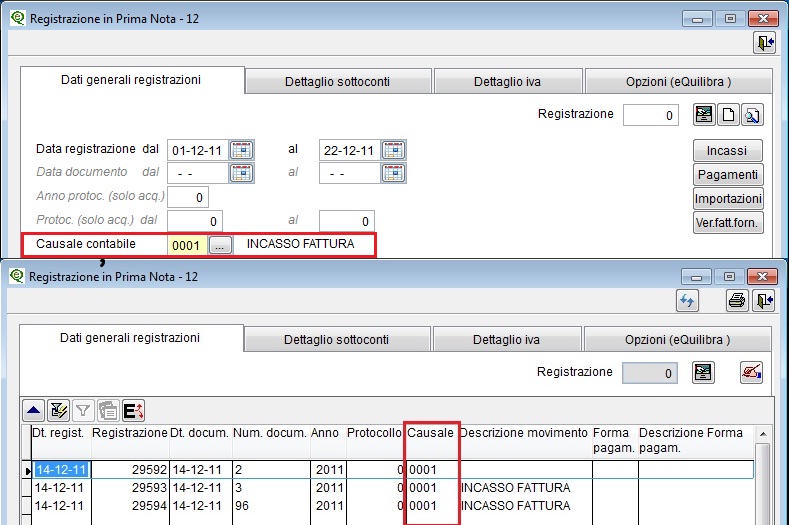This screenshot has width=789, height=525.
Task: Click Protoc. dal input field
Action: (195, 221)
